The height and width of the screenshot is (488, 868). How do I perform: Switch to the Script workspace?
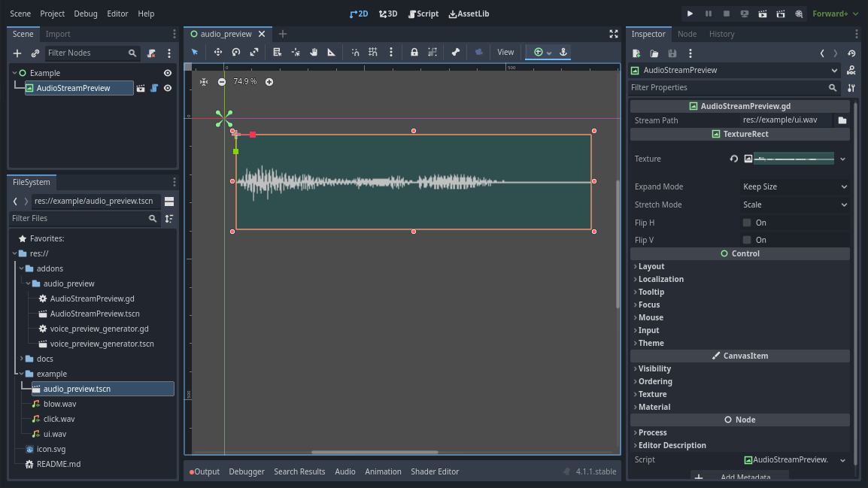(423, 14)
